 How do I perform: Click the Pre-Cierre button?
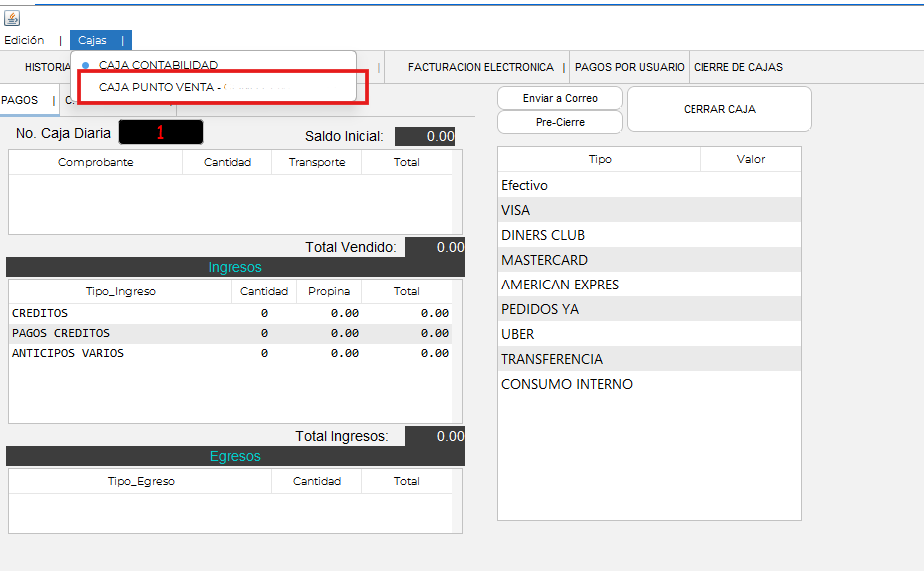click(560, 122)
